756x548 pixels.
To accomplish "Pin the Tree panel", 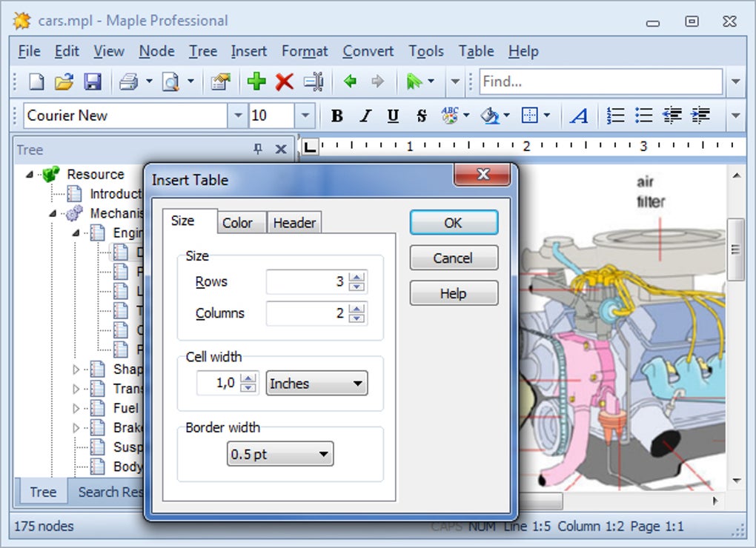I will pyautogui.click(x=258, y=150).
